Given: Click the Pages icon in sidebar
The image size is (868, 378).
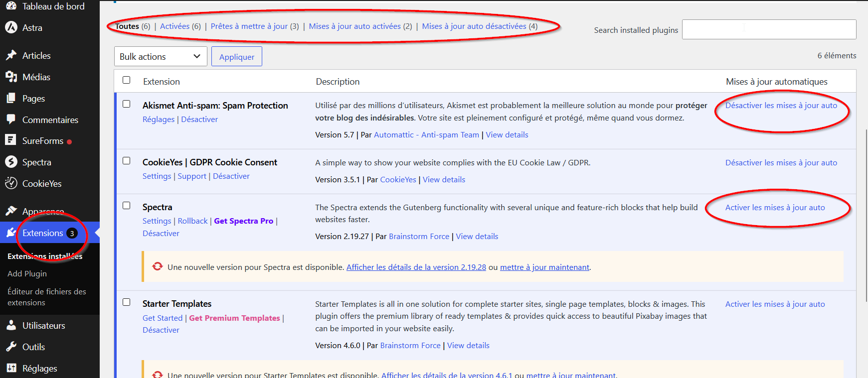Looking at the screenshot, I should [x=11, y=98].
